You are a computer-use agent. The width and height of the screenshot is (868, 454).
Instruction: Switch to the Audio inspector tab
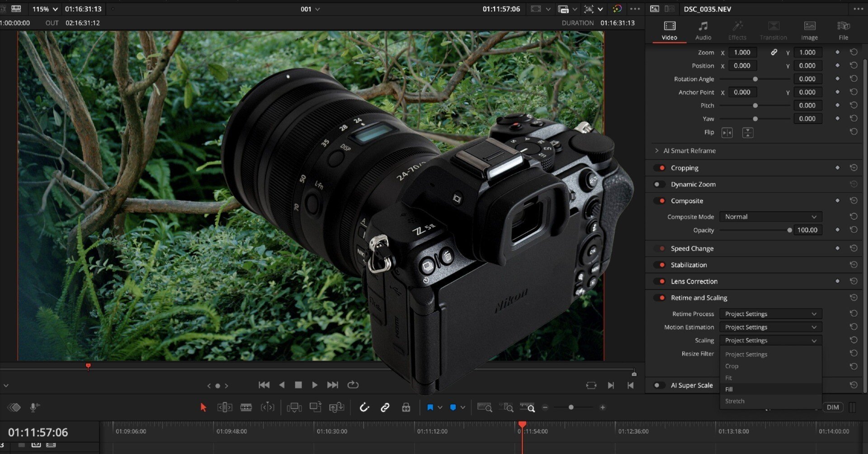point(703,31)
